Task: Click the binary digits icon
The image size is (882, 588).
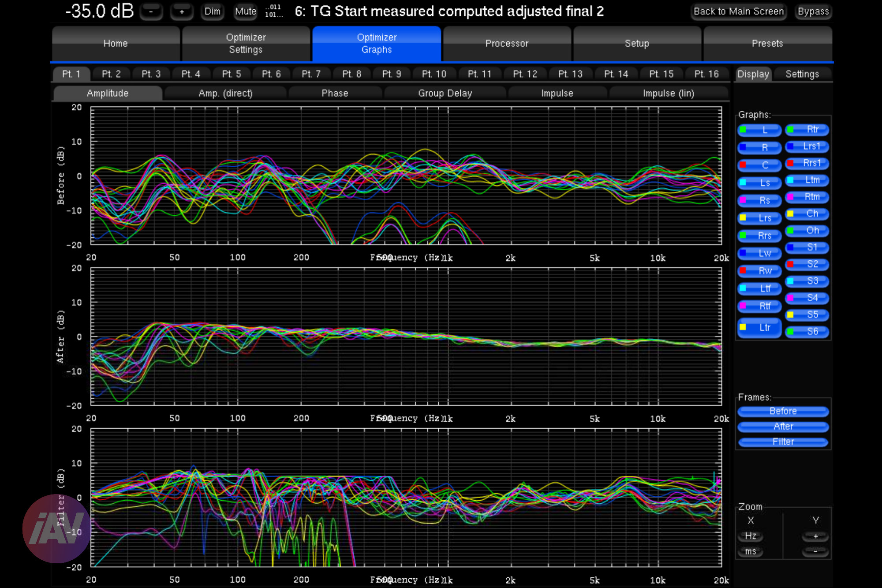Action: [x=273, y=11]
